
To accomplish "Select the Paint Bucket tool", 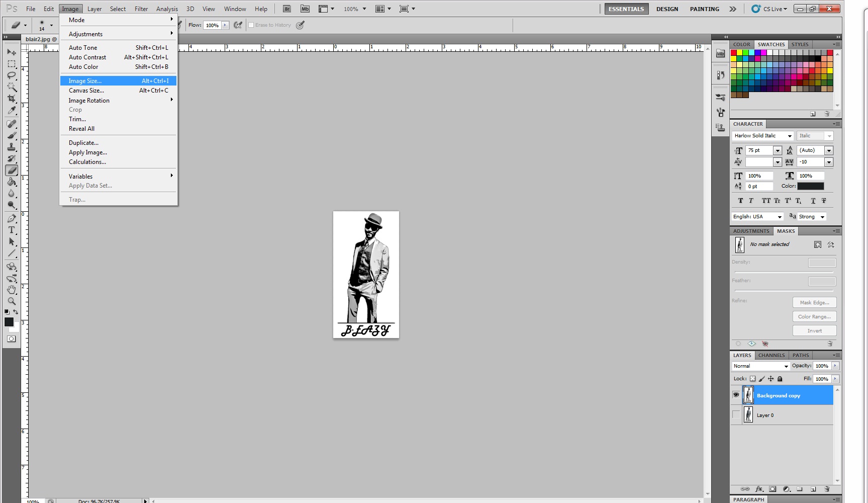I will pos(12,182).
